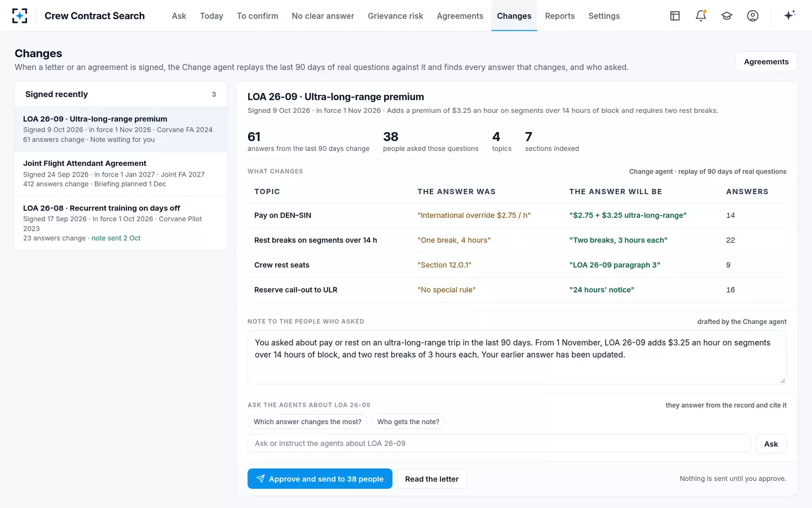812x508 pixels.
Task: Click the note textarea resize handle
Action: tap(783, 380)
